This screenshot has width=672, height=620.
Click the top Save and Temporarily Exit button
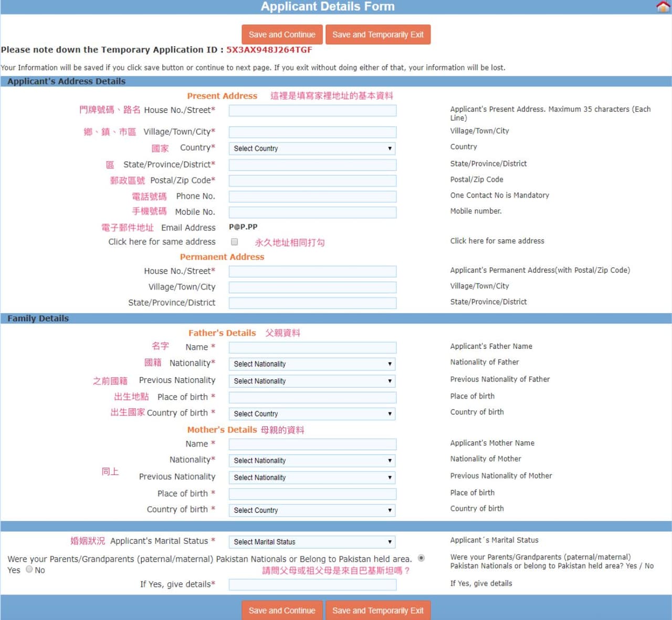[x=378, y=35]
